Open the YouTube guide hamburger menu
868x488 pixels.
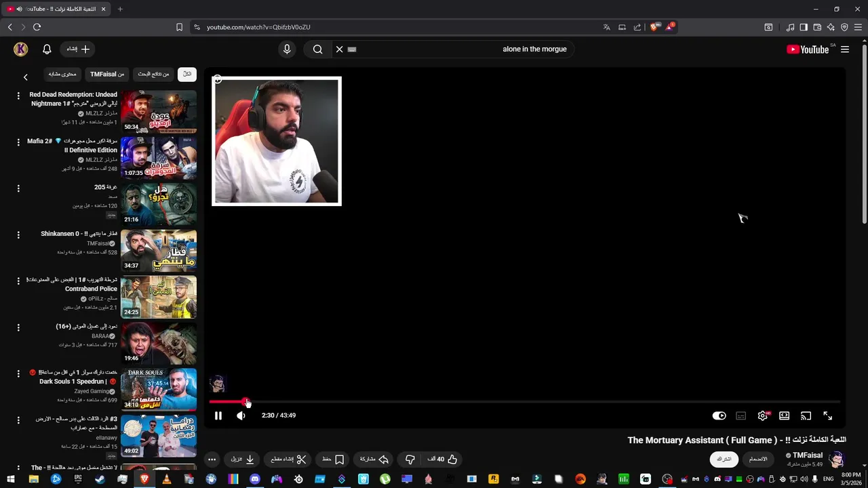coord(845,49)
